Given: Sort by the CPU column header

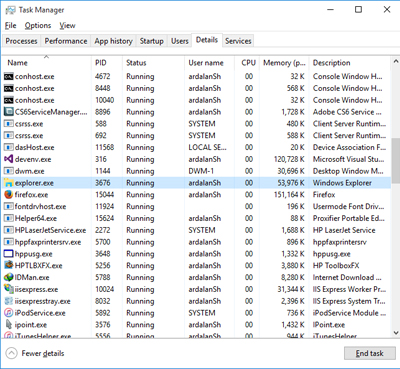Looking at the screenshot, I should click(x=247, y=63).
